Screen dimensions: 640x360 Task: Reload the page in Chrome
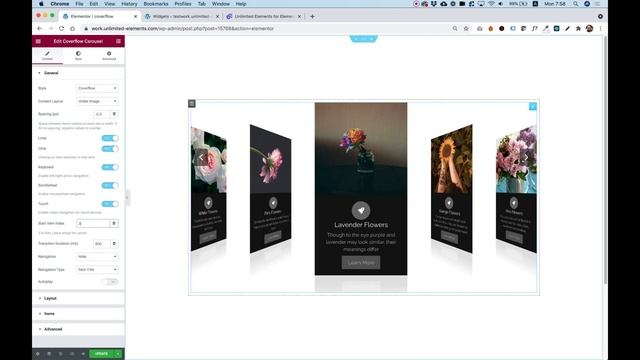pyautogui.click(x=61, y=29)
